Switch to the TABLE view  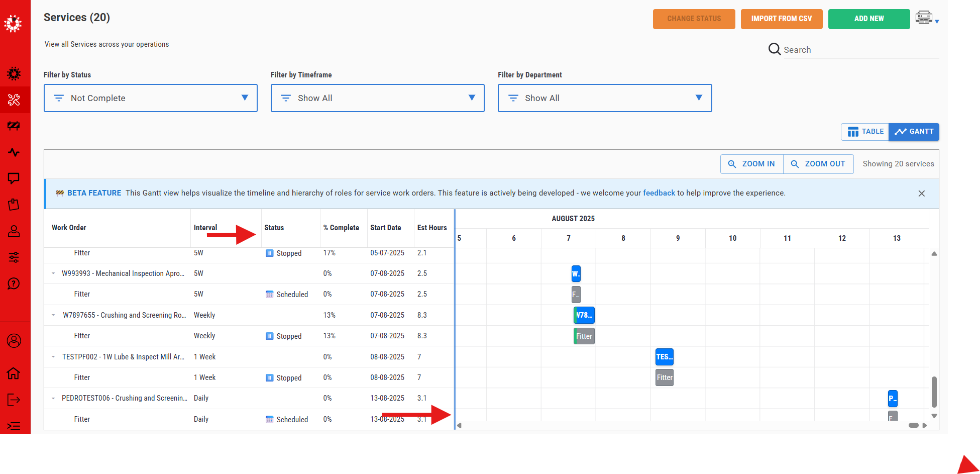865,132
